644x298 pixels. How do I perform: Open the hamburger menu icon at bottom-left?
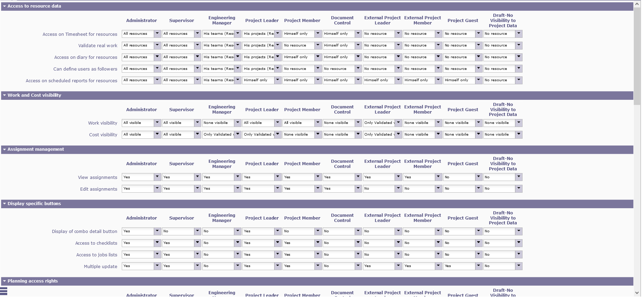click(4, 291)
